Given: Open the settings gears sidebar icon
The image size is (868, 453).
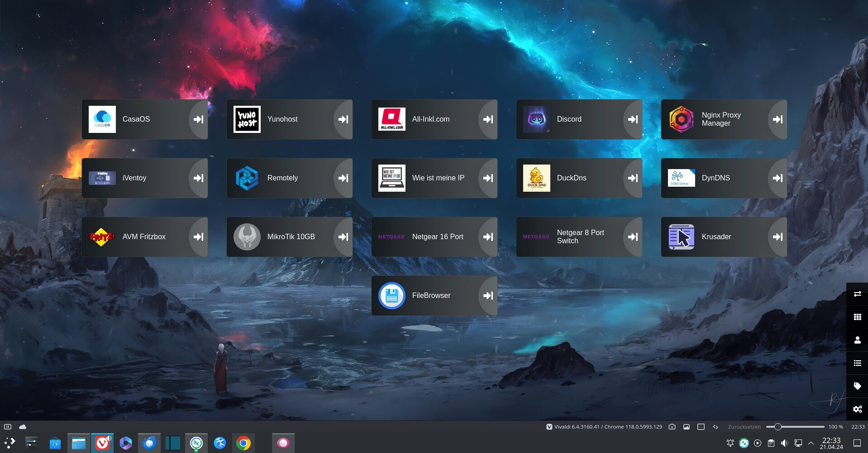Looking at the screenshot, I should [857, 409].
